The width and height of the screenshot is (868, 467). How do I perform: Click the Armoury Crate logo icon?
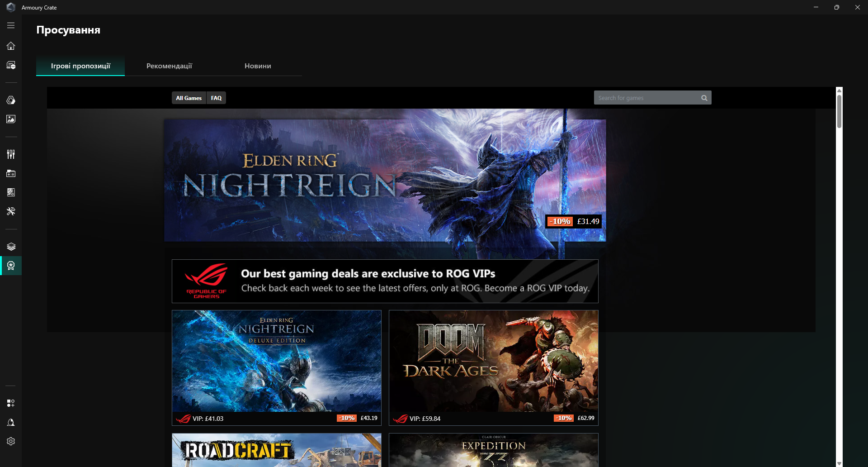(11, 7)
